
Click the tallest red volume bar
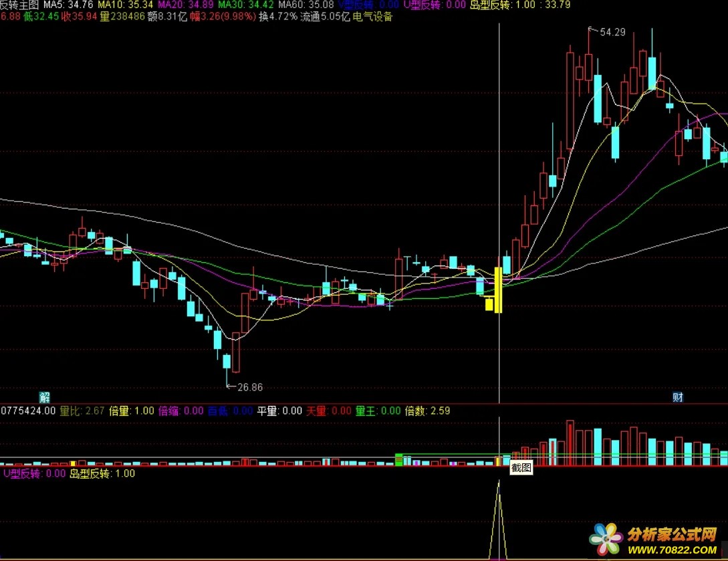[x=570, y=443]
